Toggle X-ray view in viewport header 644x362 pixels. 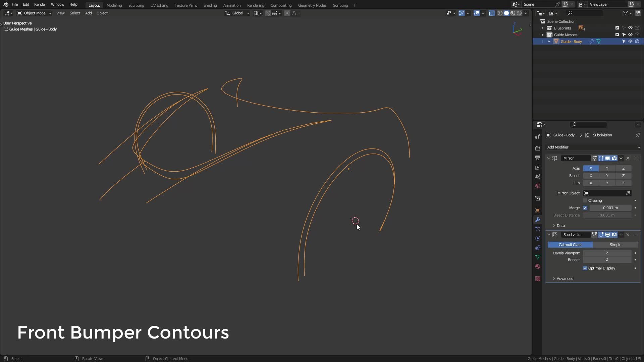coord(492,13)
